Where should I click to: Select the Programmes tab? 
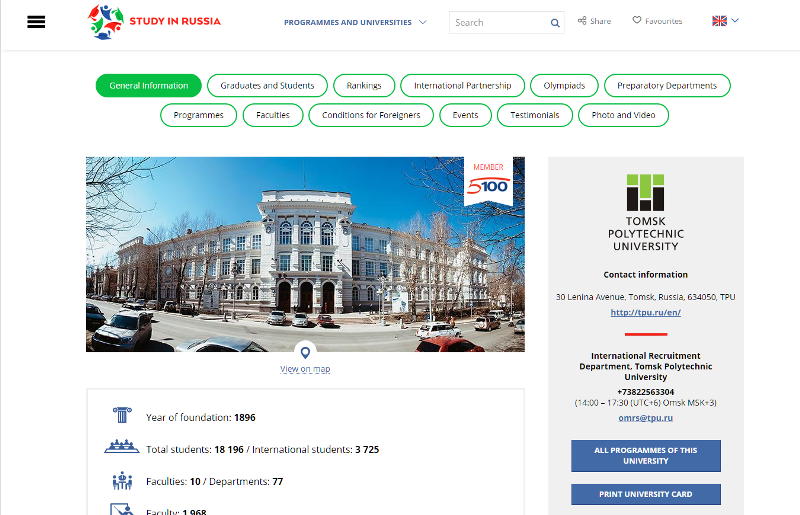198,115
